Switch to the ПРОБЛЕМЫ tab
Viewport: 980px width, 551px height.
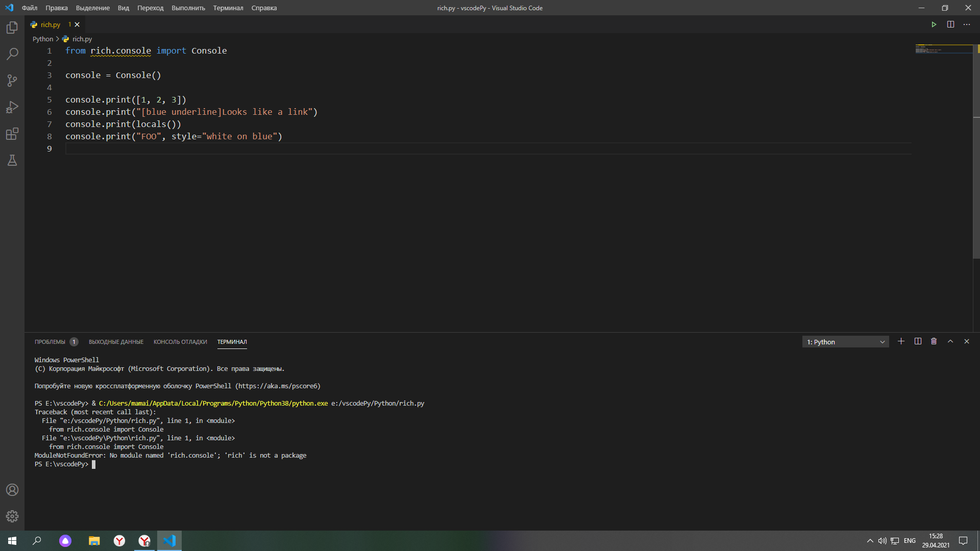coord(50,342)
